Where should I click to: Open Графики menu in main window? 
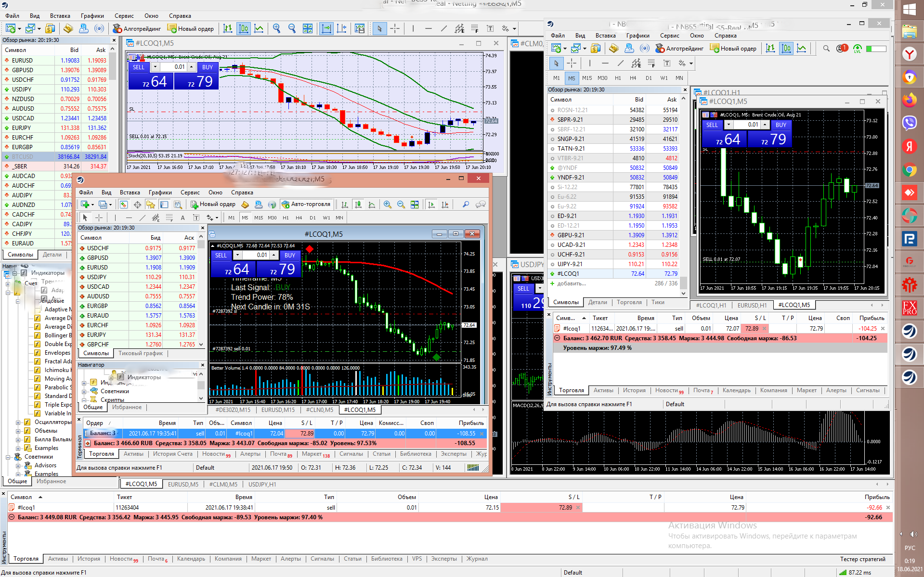click(x=92, y=16)
